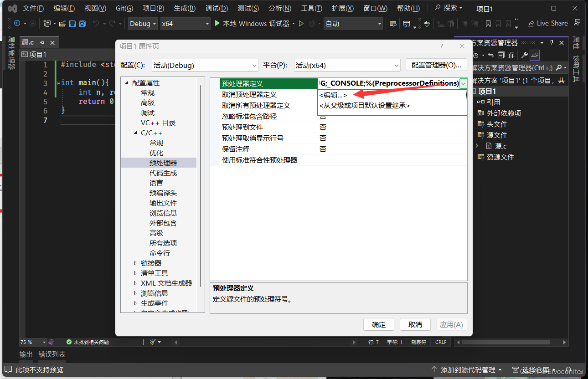Image resolution: width=588 pixels, height=379 pixels.
Task: Switch to the 输出 tab
Action: pos(26,354)
